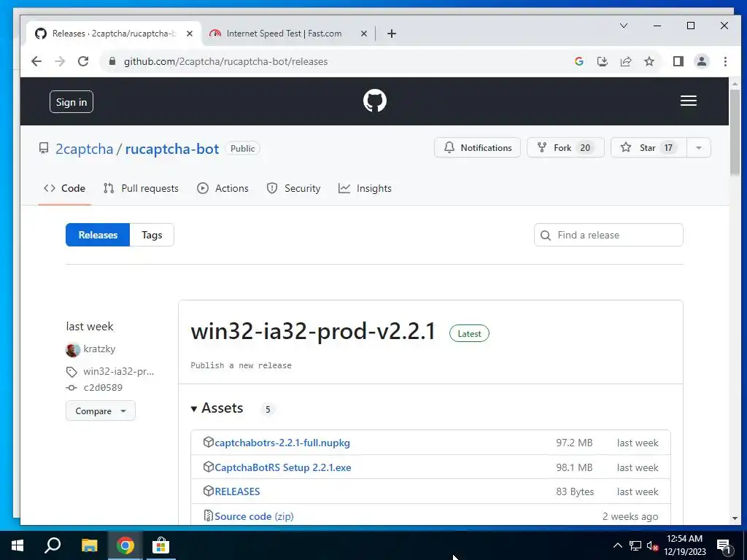
Task: Open the Actions tab
Action: [x=222, y=189]
